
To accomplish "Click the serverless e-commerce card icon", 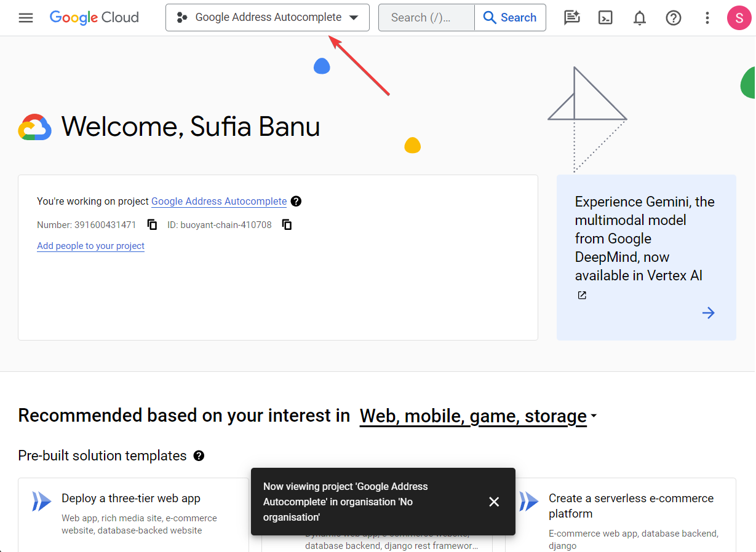I will 529,501.
